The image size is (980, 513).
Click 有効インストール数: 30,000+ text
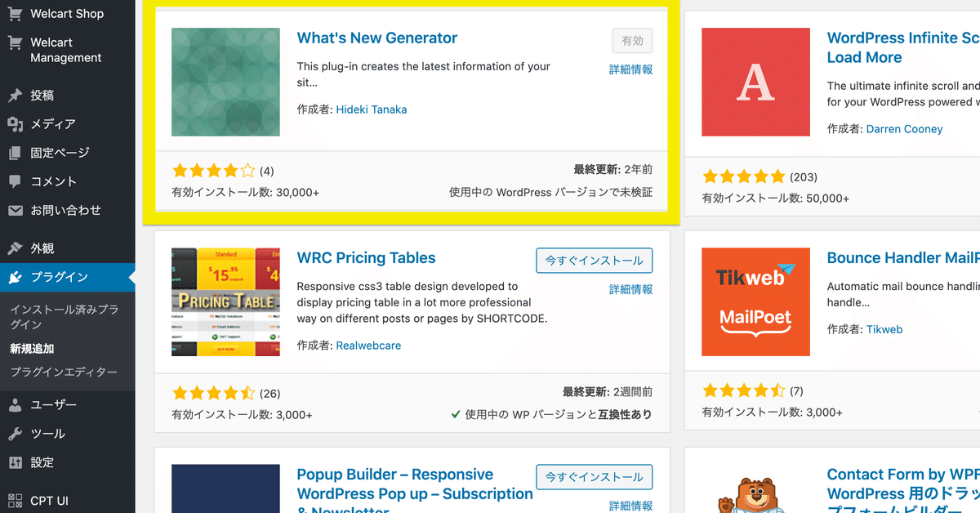click(245, 193)
